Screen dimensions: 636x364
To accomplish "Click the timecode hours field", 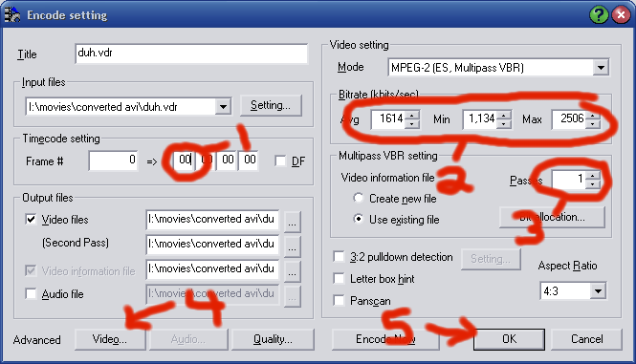I will (x=185, y=161).
